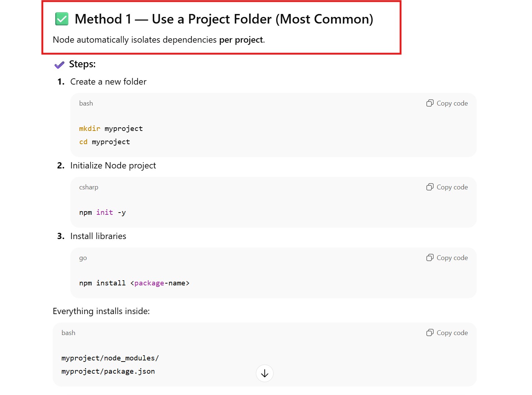
Task: Click copy icon for mkdir code block
Action: pyautogui.click(x=430, y=103)
